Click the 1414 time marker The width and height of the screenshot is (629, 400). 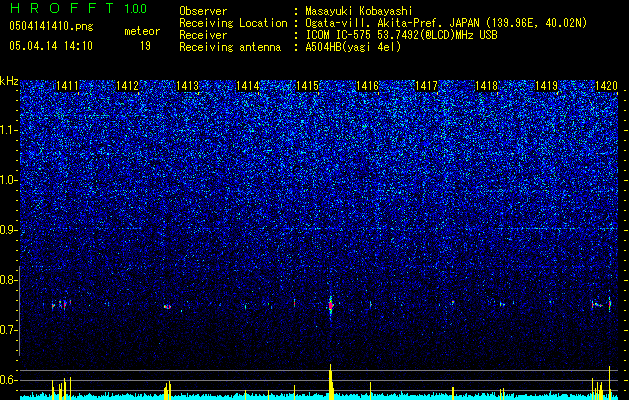coord(248,86)
